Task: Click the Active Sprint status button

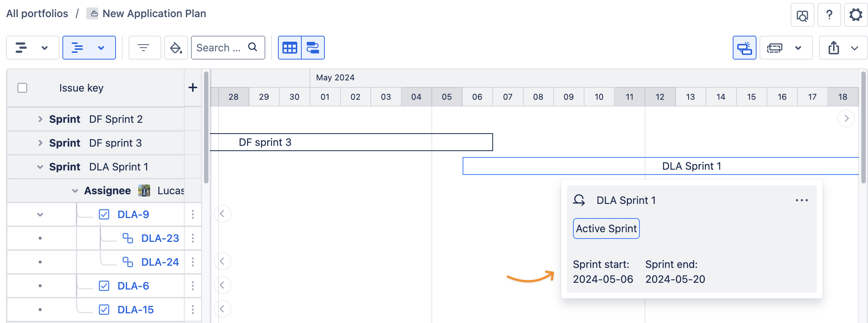Action: [x=606, y=228]
